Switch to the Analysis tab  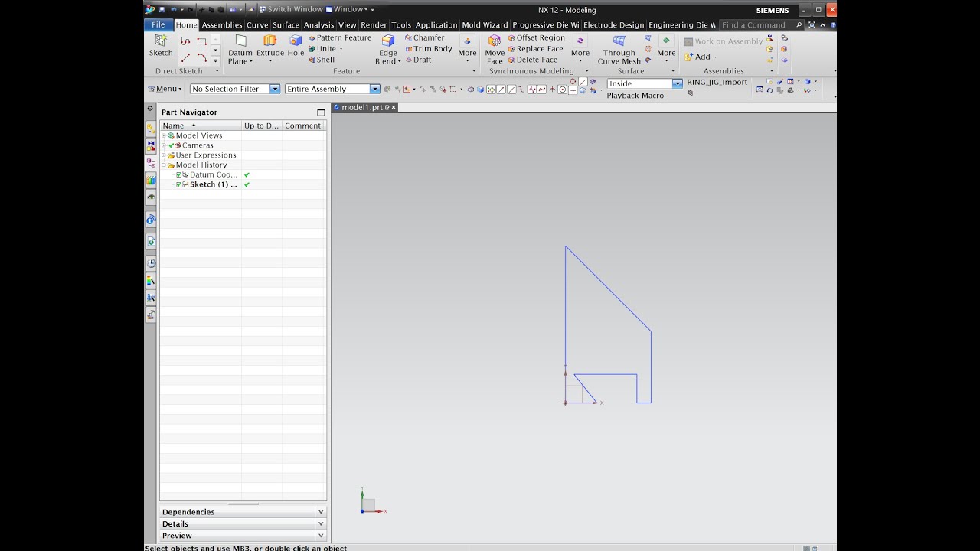318,25
